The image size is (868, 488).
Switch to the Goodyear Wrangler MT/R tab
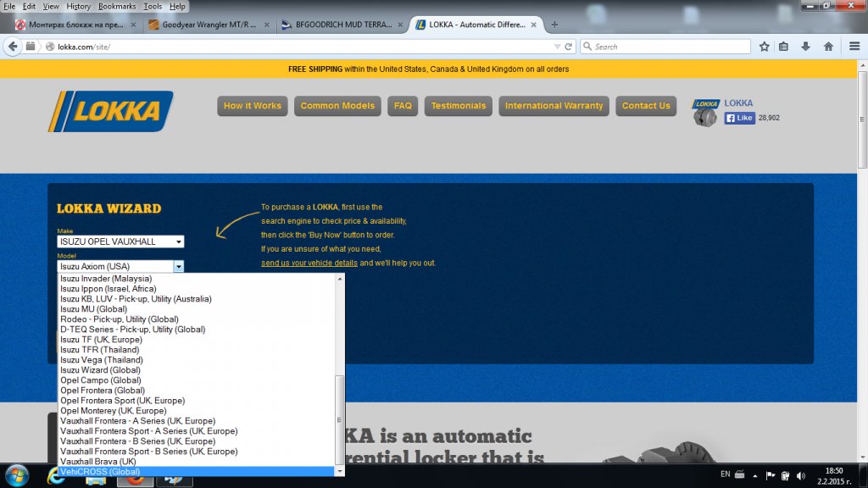click(x=209, y=25)
